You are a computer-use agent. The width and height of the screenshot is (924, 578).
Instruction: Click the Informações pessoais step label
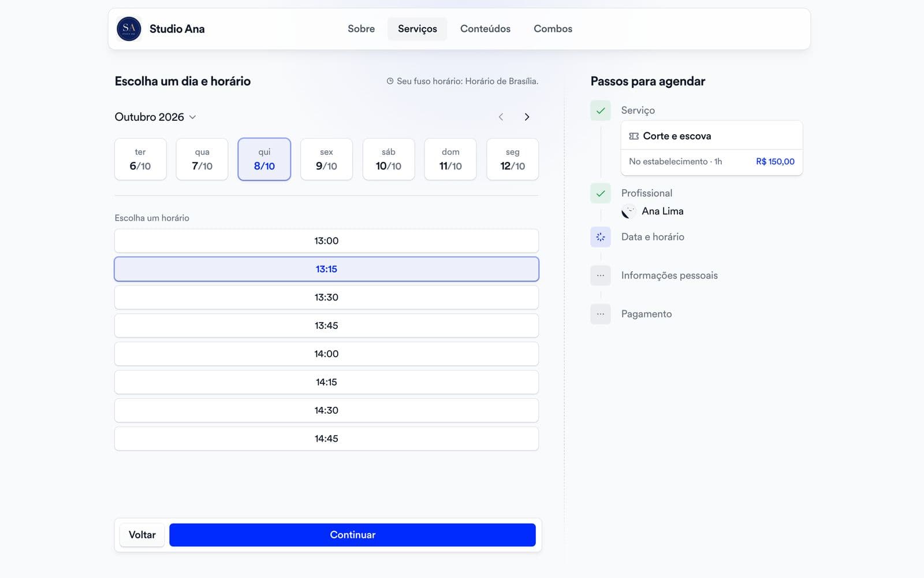669,276
